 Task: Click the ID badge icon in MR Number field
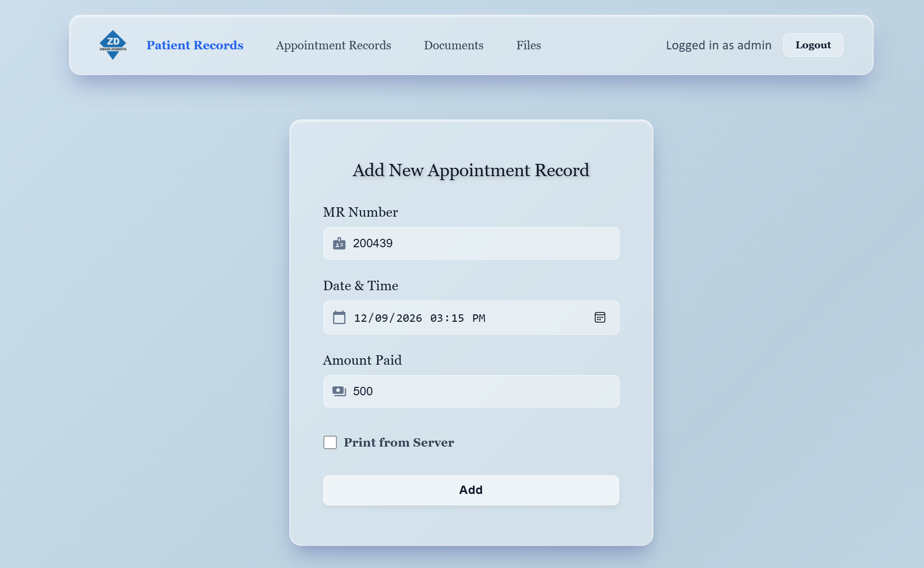click(339, 243)
